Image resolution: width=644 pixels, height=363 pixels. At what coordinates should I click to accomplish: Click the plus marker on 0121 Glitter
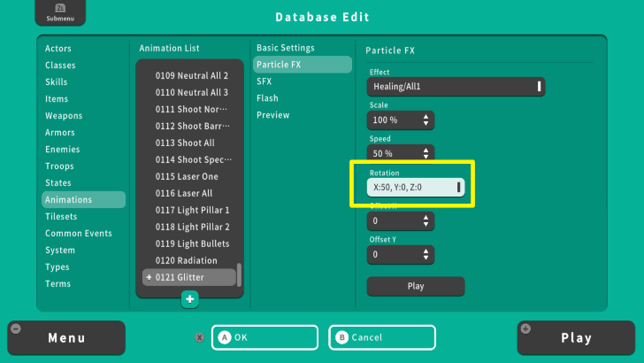pyautogui.click(x=149, y=277)
